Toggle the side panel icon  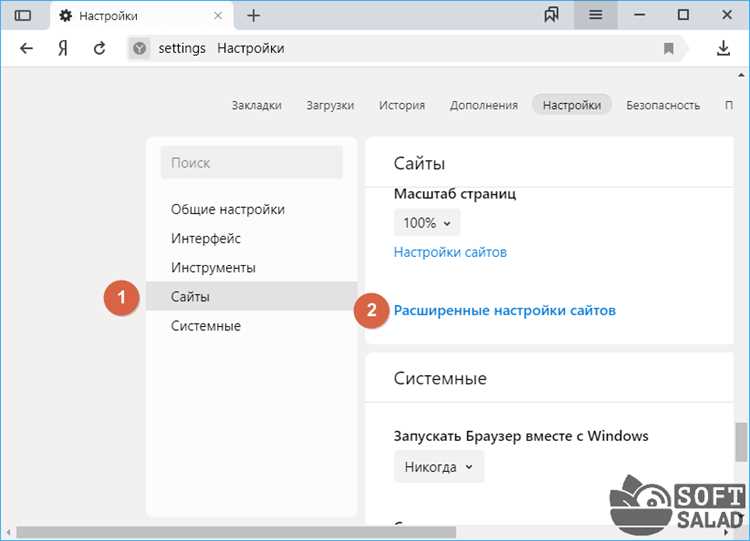click(x=22, y=16)
